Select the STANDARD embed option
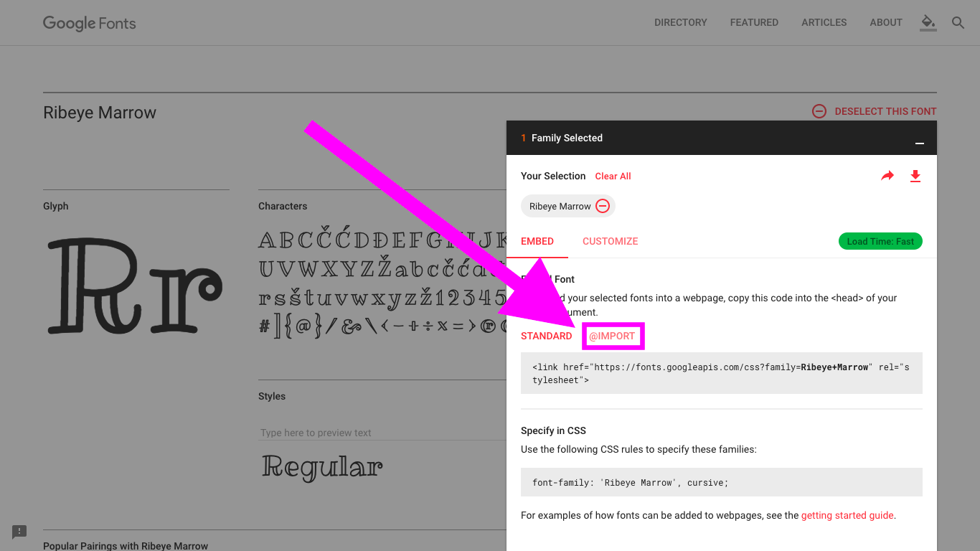 pos(546,336)
